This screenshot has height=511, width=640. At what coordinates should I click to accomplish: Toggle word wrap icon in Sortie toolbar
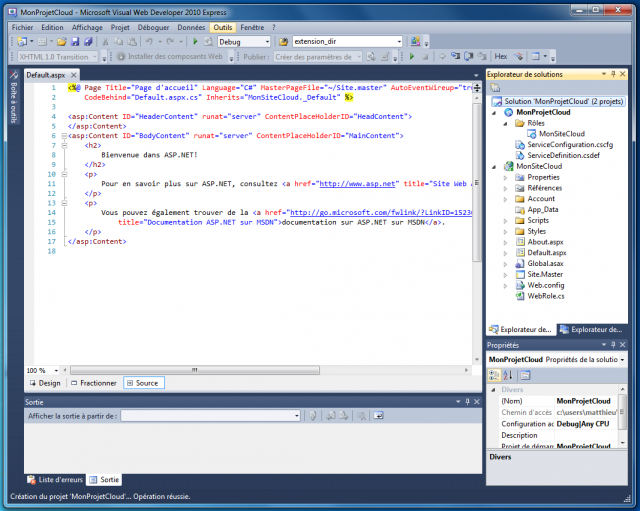coord(379,416)
